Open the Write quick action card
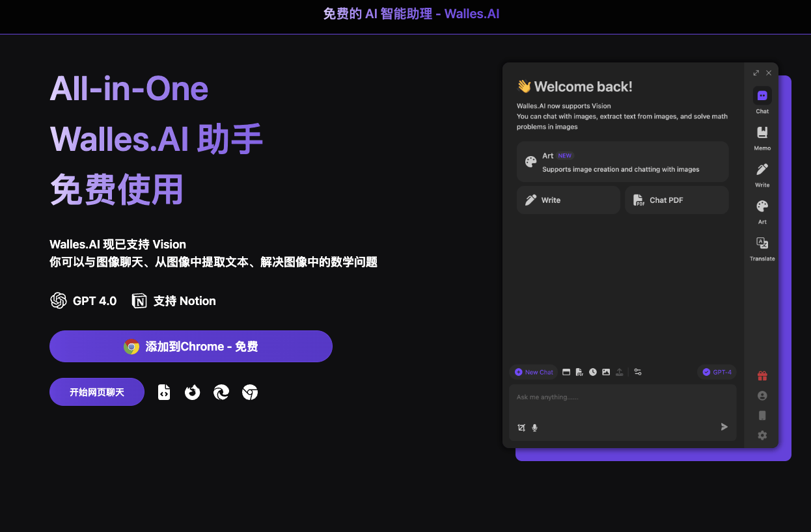Screen dimensions: 811x532 point(568,200)
